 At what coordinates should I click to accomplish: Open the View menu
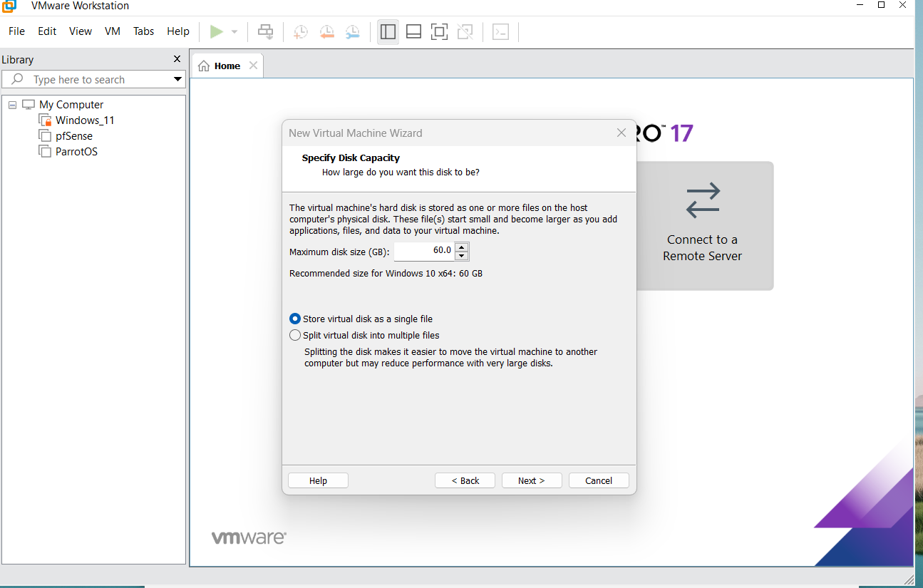coord(81,31)
